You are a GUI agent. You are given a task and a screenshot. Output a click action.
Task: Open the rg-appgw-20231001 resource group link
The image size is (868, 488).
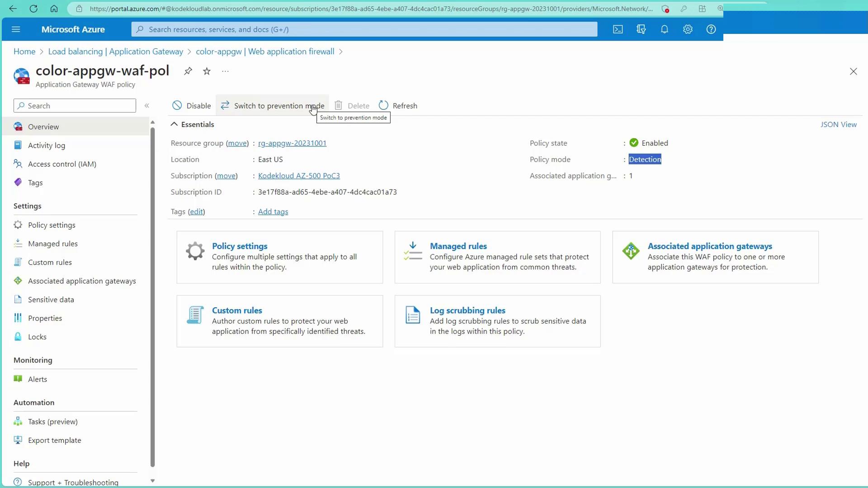point(292,143)
